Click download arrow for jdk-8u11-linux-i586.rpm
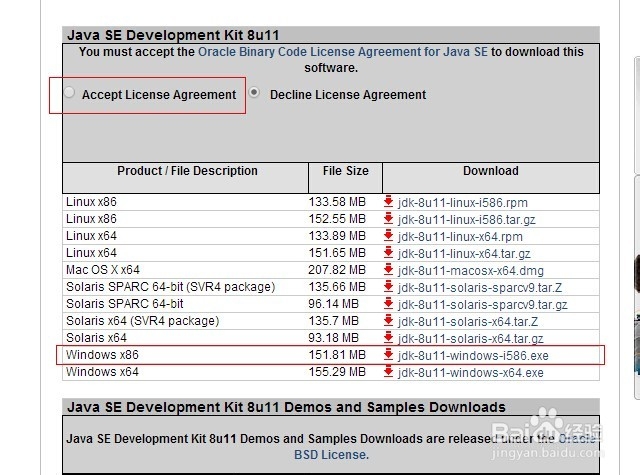Viewport: 640px width, 475px height. pos(389,201)
